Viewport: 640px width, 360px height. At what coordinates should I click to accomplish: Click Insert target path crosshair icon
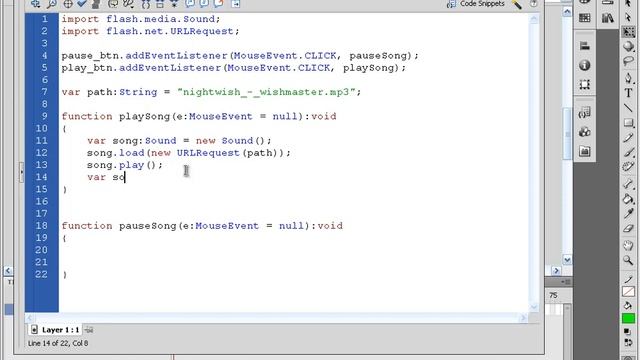click(68, 4)
